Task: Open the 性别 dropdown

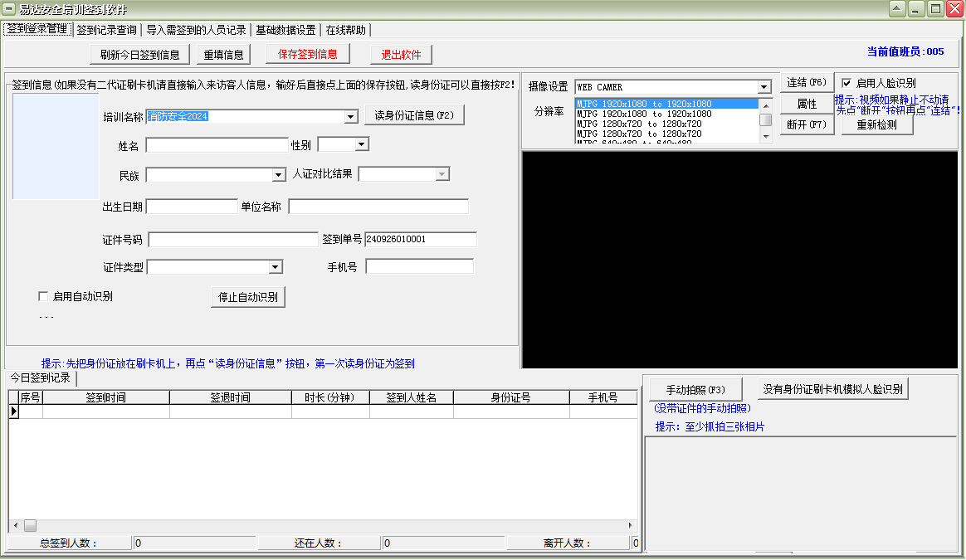Action: 361,145
